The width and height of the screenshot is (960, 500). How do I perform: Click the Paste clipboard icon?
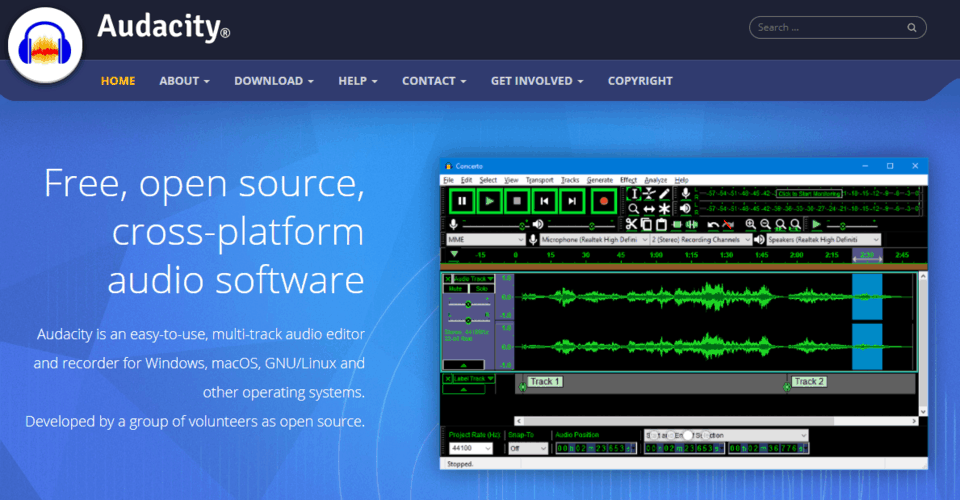[x=661, y=225]
